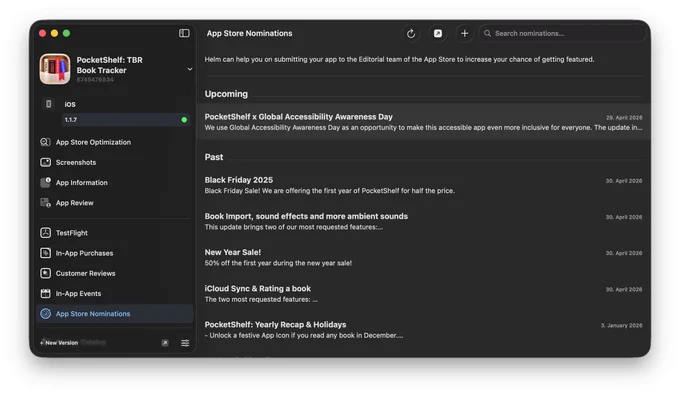Click the App Store Optimization magnifier icon
This screenshot has height=396, width=680.
point(45,142)
